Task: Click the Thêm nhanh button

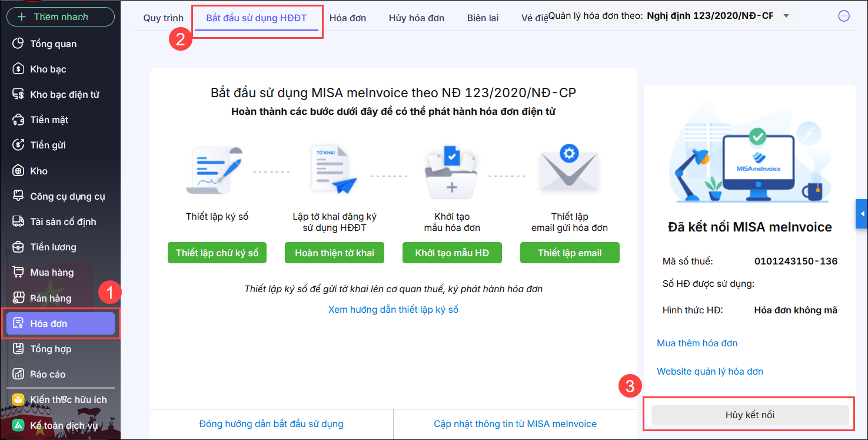Action: coord(61,16)
